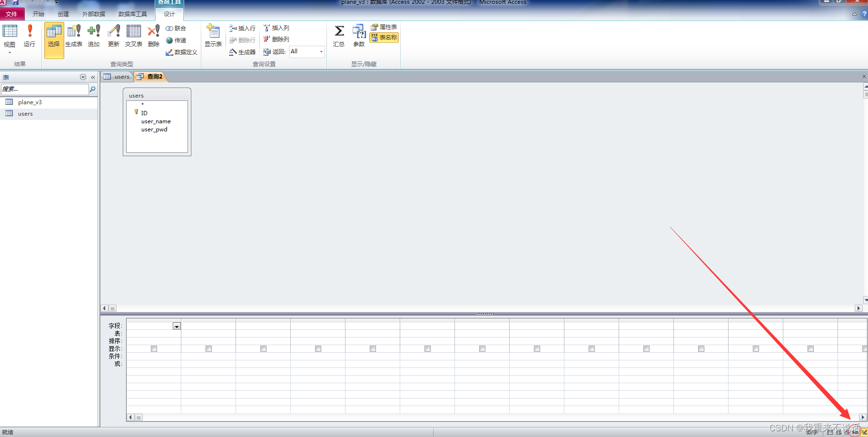The width and height of the screenshot is (868, 437).
Task: Open Access help question mark
Action: tap(864, 14)
